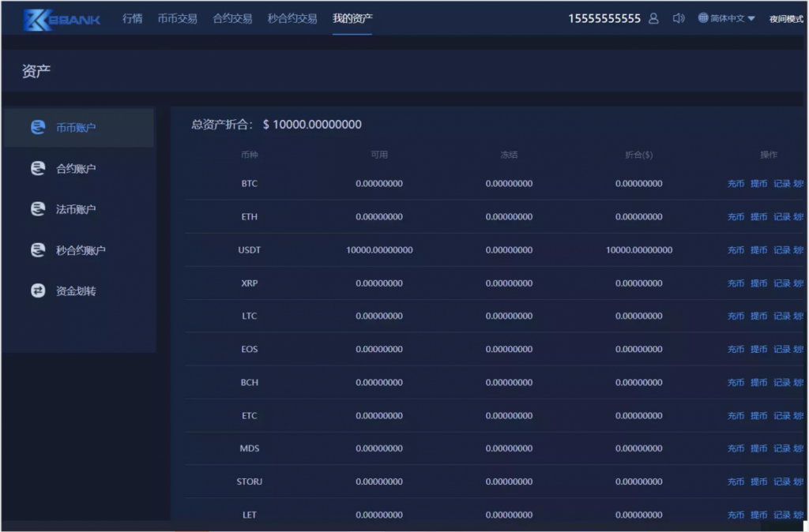The height and width of the screenshot is (532, 809).
Task: Click the user profile icon
Action: pos(653,18)
